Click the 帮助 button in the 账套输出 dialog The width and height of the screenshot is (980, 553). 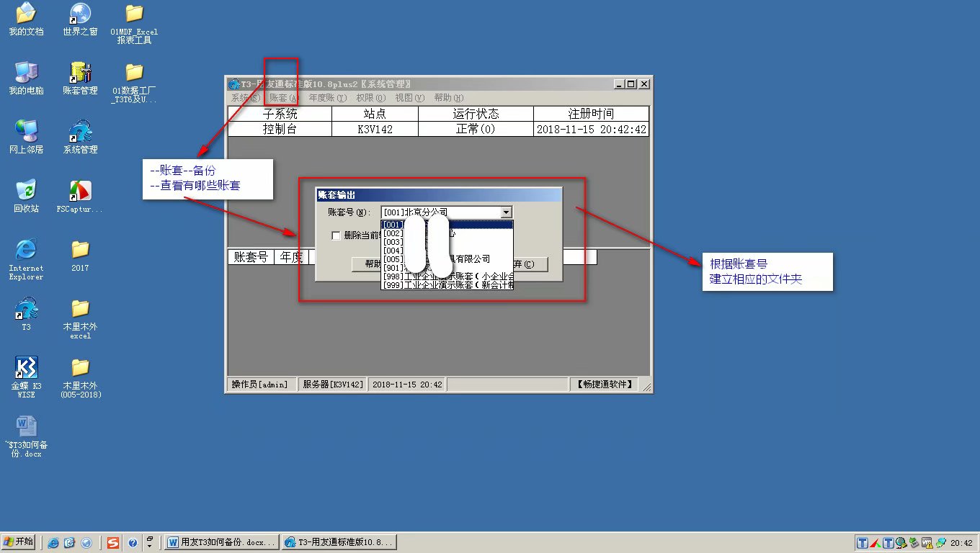(x=367, y=264)
